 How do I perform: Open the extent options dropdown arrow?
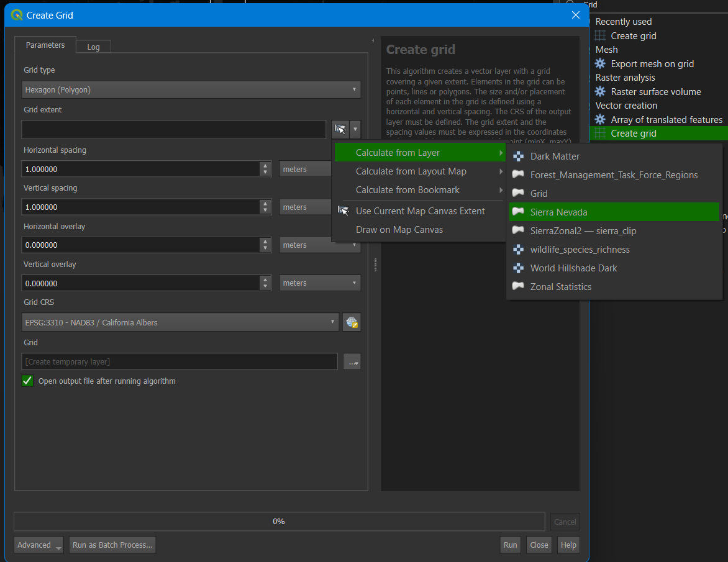[355, 129]
